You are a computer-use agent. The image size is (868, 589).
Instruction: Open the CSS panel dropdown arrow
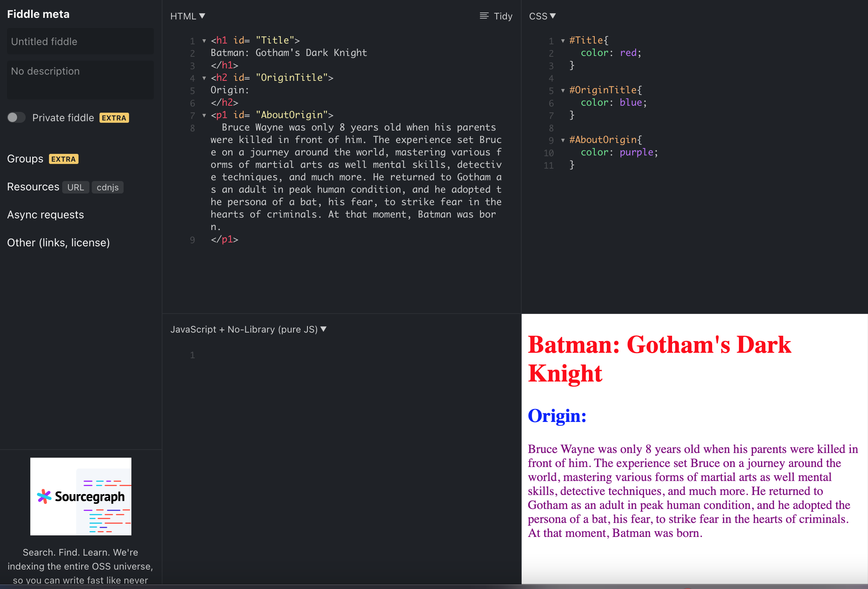[x=553, y=16]
